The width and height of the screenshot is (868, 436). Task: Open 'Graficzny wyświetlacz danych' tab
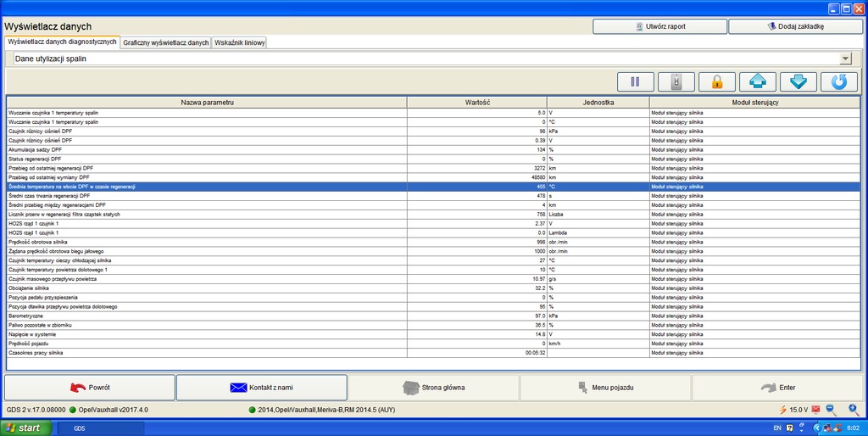[165, 42]
